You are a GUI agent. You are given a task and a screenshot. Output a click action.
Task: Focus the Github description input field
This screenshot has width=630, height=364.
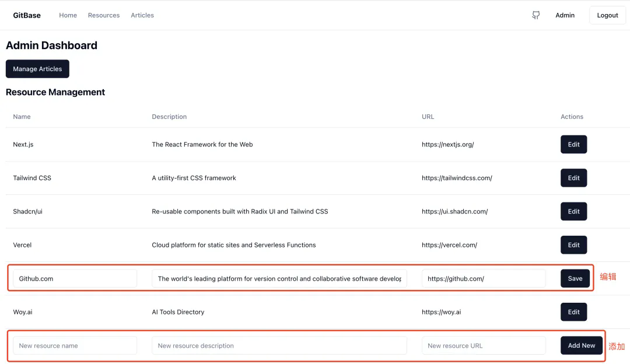[279, 278]
